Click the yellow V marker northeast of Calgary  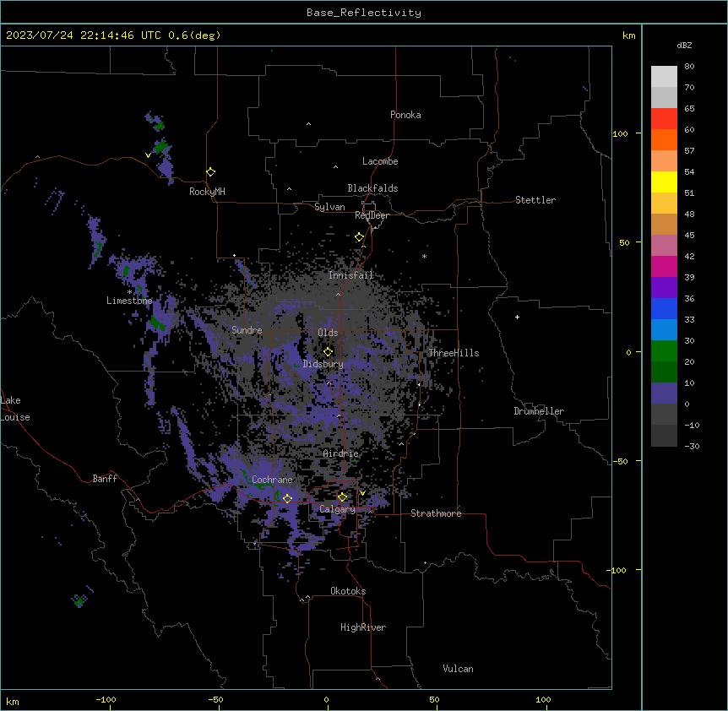click(x=362, y=493)
